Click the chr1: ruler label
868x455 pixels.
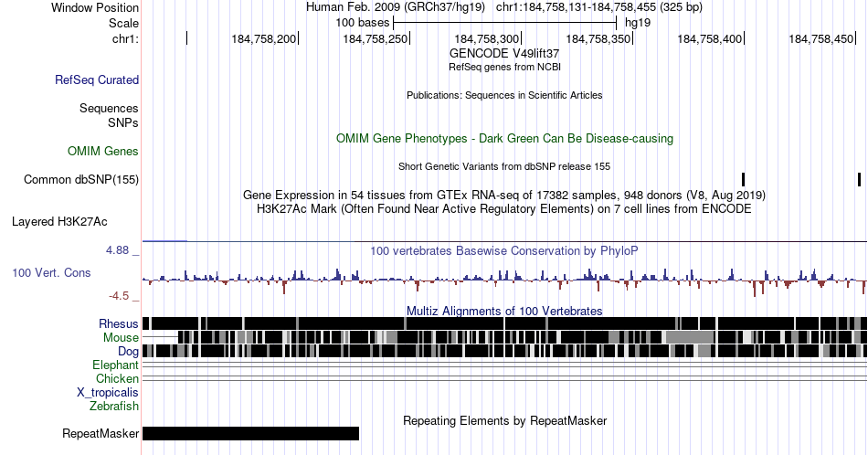(x=126, y=38)
